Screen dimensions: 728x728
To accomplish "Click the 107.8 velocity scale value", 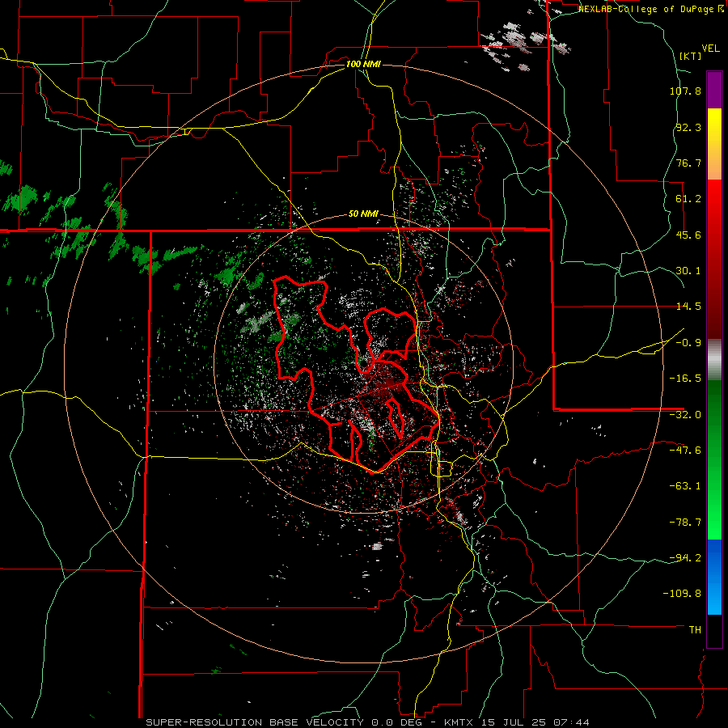I will coord(685,91).
